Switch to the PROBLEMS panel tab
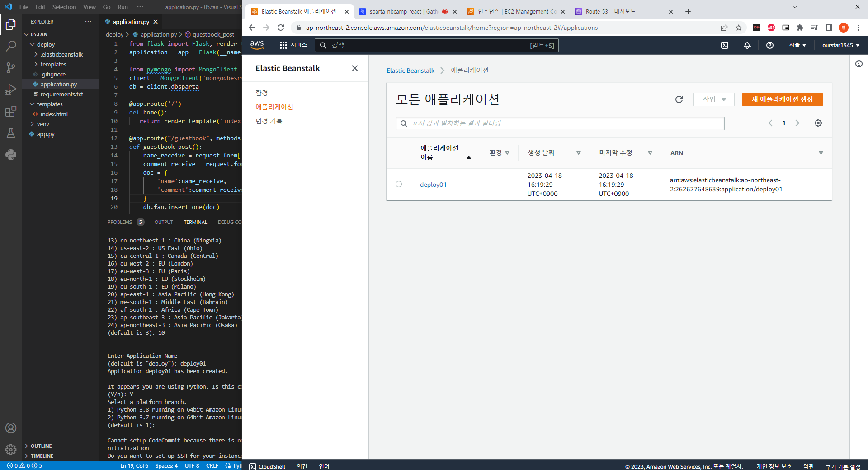Viewport: 868px width, 470px height. click(120, 222)
